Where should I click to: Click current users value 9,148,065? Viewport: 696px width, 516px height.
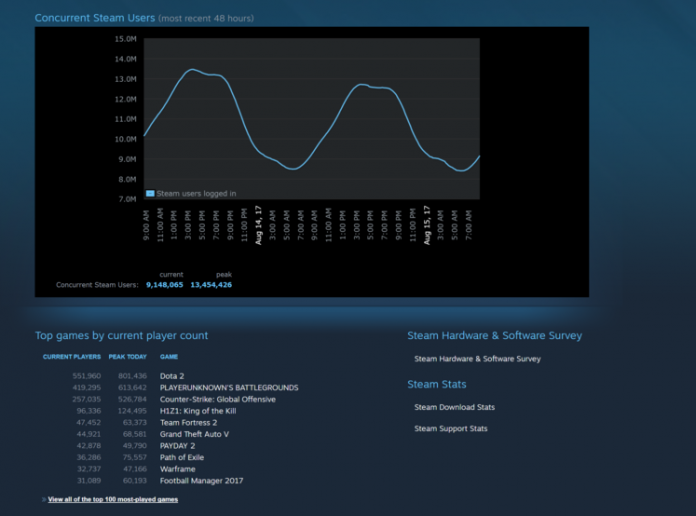click(164, 285)
